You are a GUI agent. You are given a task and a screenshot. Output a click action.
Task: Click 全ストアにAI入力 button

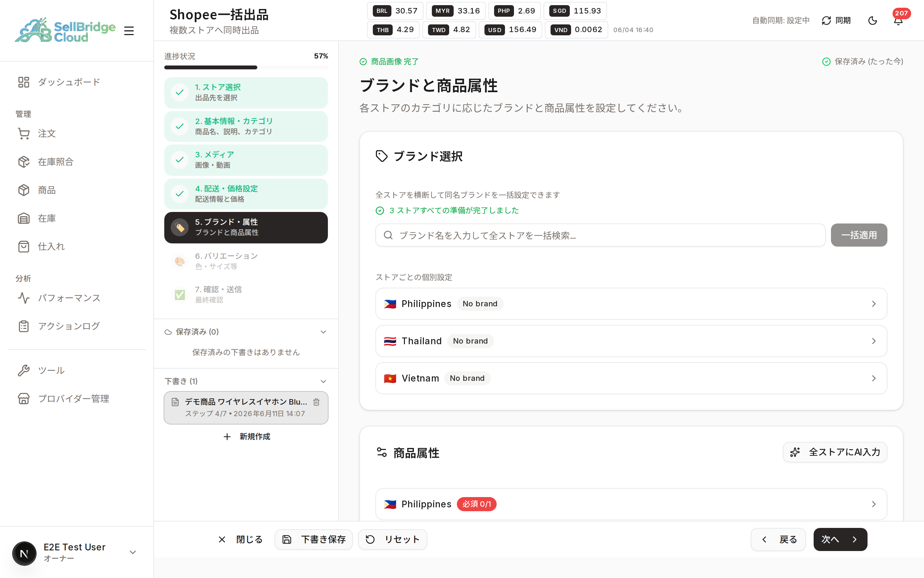click(835, 452)
